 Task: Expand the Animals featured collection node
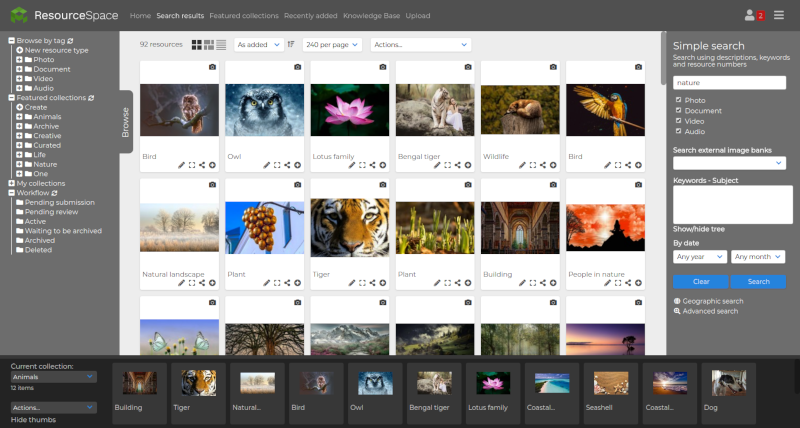tap(19, 117)
